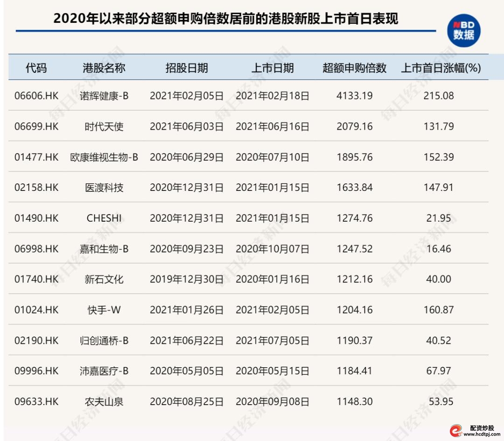The image size is (504, 441).
Task: Select stock code 02158.HK
Action: coord(36,188)
